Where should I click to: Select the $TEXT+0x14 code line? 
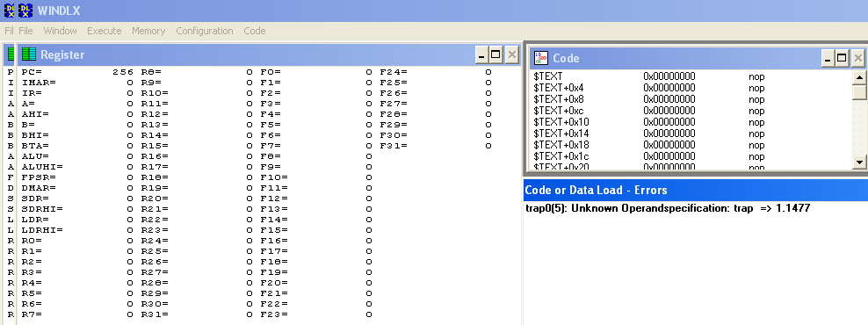[x=691, y=134]
